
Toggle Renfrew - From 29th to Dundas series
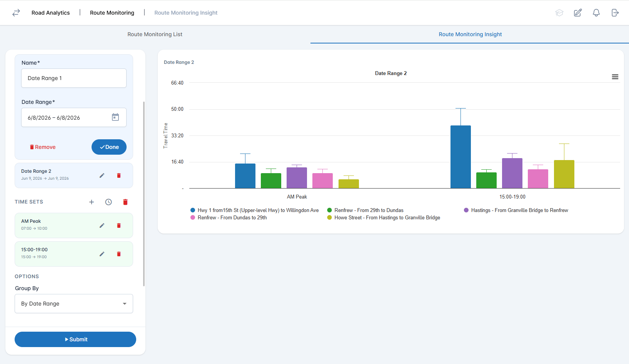365,210
